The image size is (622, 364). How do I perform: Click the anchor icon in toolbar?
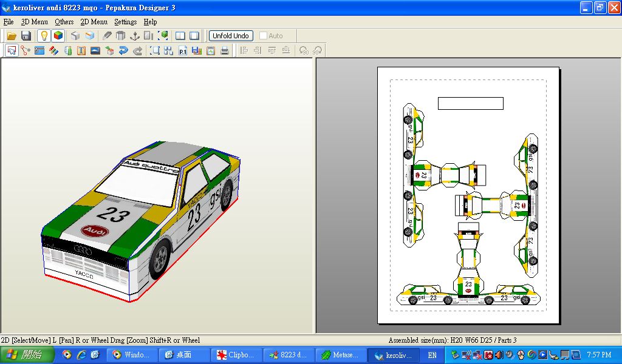point(135,36)
